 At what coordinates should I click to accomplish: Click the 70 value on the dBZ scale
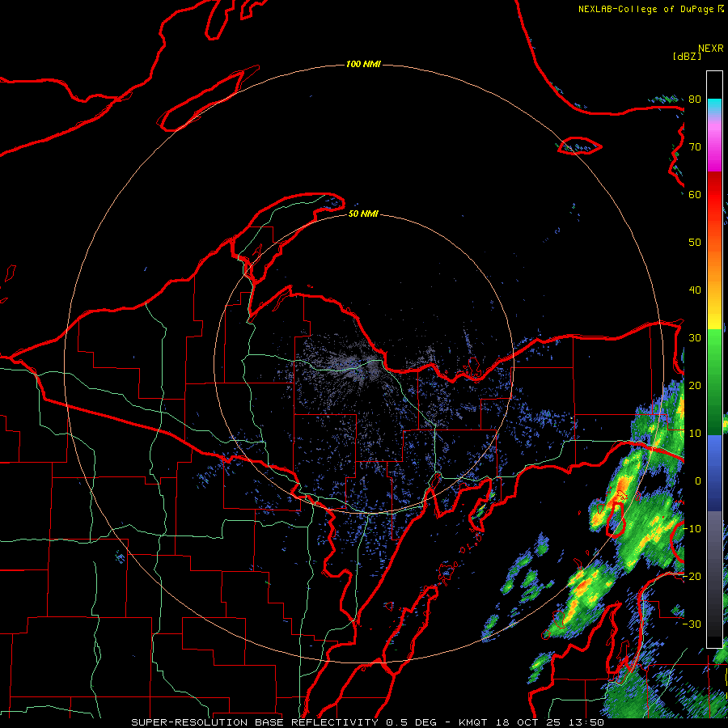[x=695, y=147]
